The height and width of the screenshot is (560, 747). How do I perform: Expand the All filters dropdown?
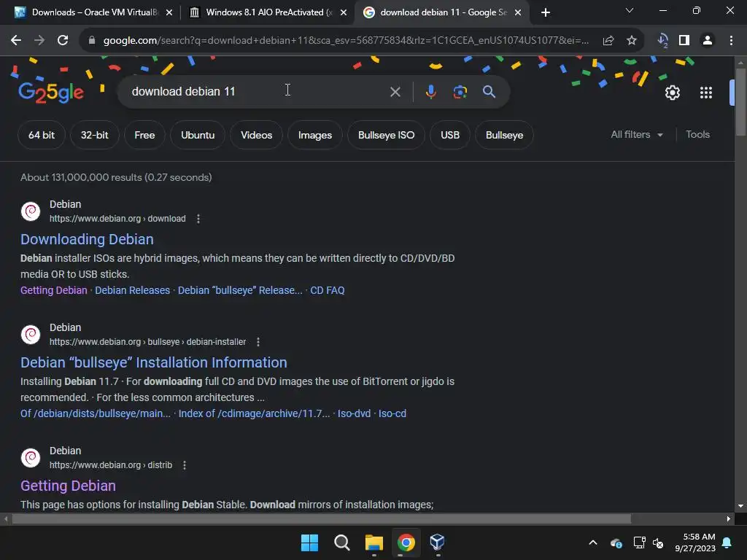coord(637,135)
